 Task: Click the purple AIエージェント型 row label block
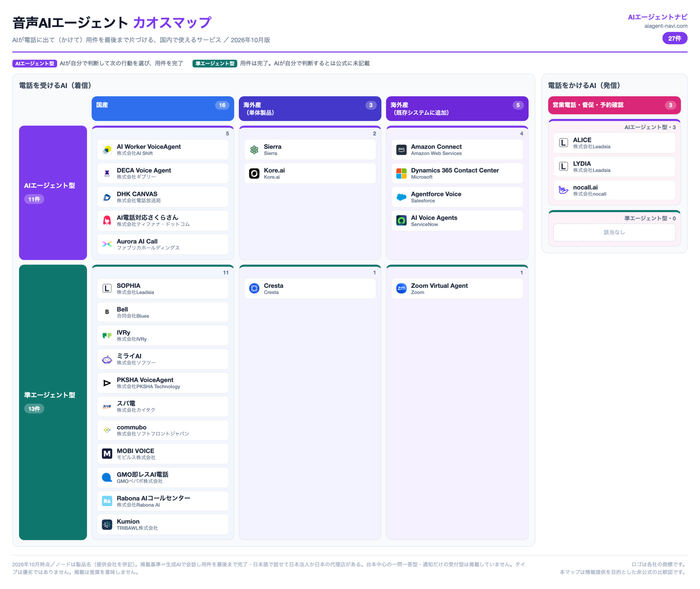point(53,193)
